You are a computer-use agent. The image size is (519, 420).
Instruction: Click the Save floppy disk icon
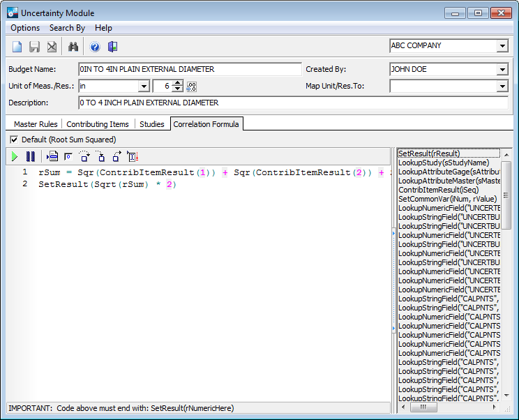click(x=34, y=47)
